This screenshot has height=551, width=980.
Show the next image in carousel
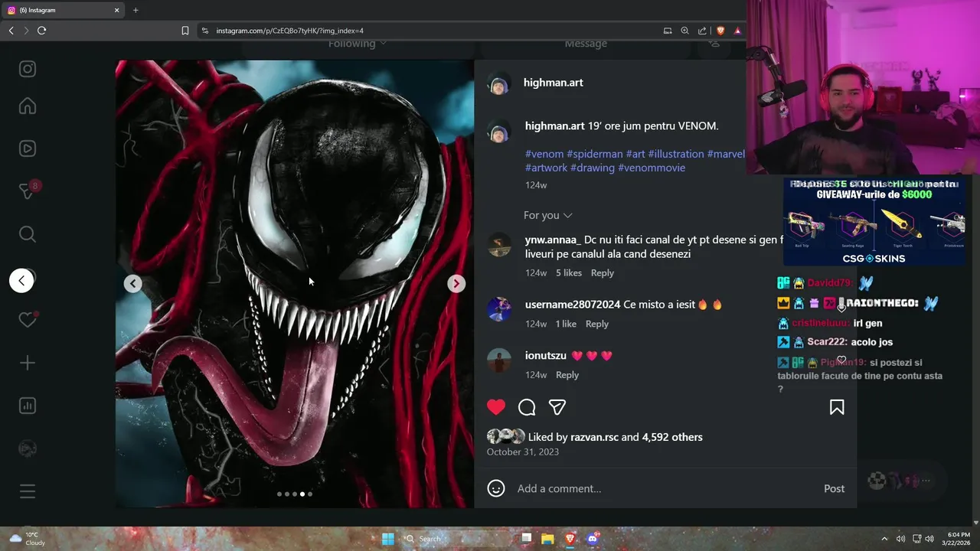456,284
